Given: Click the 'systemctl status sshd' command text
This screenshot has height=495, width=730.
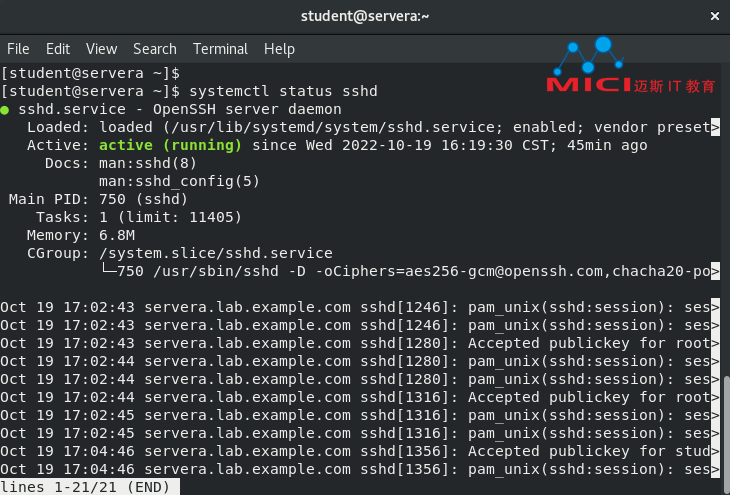Looking at the screenshot, I should click(x=283, y=91).
